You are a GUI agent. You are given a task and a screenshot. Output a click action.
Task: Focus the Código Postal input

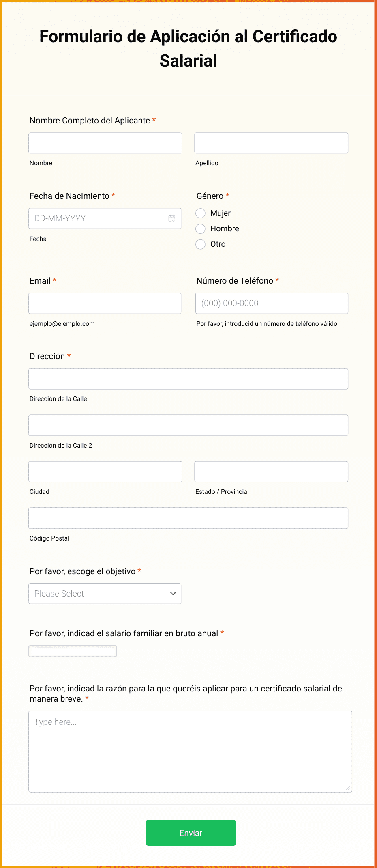click(188, 518)
